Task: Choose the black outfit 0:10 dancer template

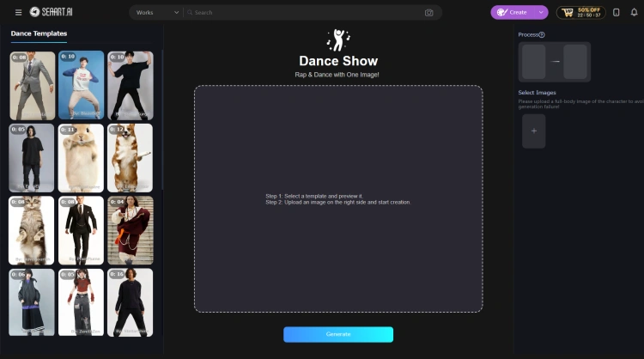Action: click(131, 85)
